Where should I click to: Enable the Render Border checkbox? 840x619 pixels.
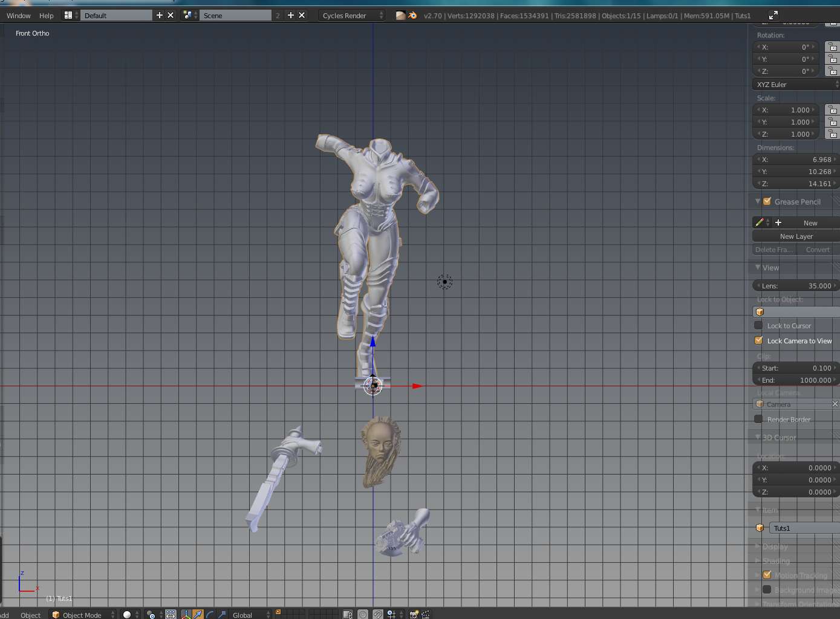point(759,420)
